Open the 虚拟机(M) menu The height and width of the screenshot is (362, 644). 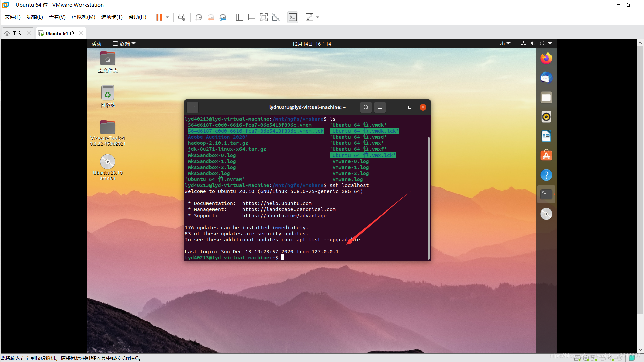coord(84,17)
